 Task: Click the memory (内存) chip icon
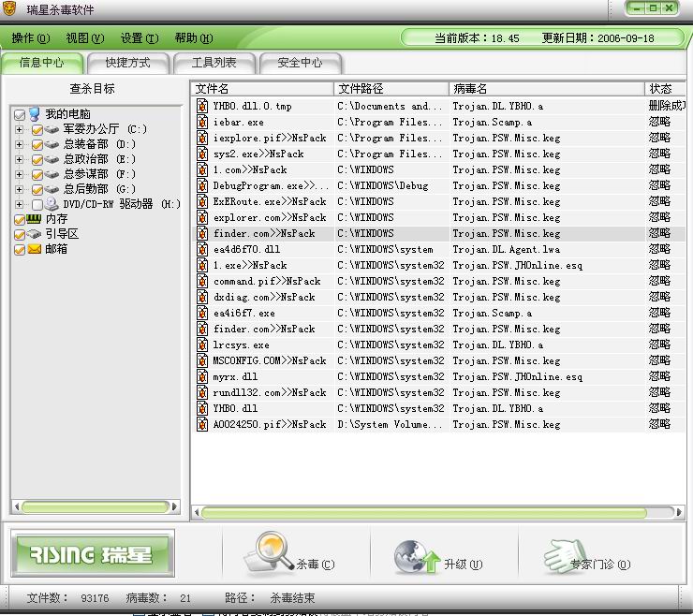click(x=34, y=219)
